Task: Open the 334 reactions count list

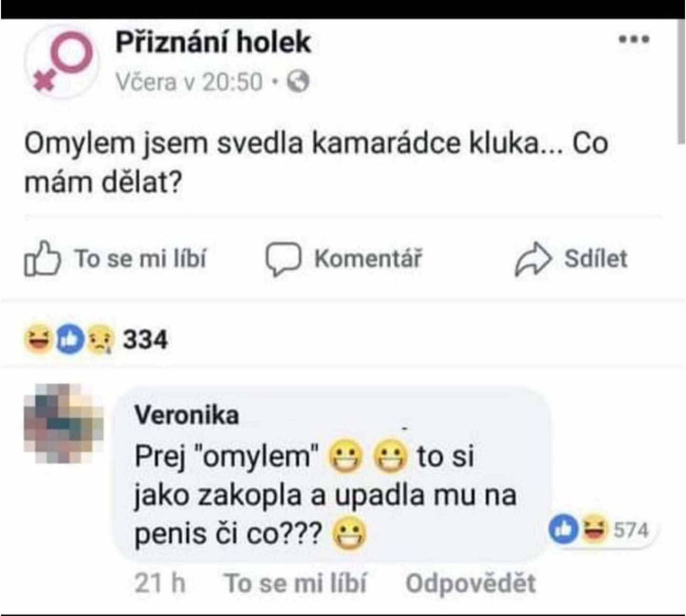Action: [x=145, y=340]
